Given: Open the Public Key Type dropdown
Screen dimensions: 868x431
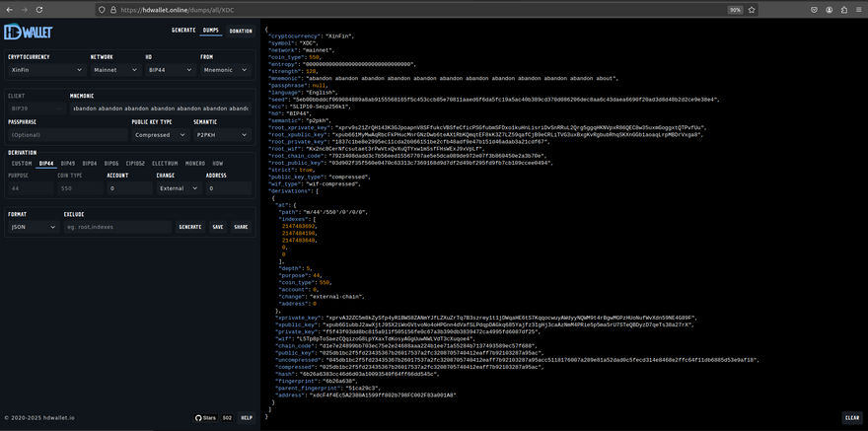Looking at the screenshot, I should [x=161, y=134].
